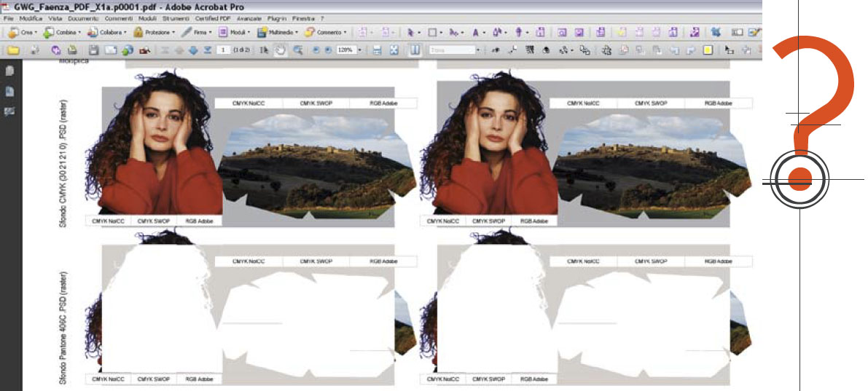The image size is (868, 391).
Task: Expand the Firma pen dropdown
Action: 197,33
